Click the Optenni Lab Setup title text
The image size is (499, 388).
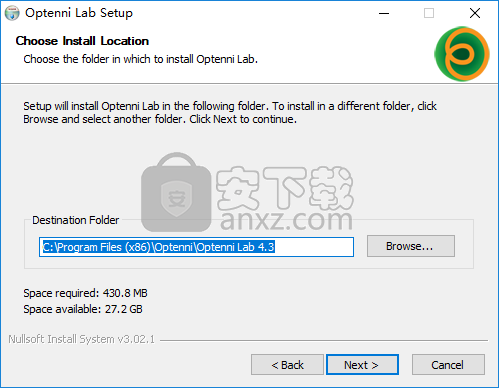click(79, 13)
